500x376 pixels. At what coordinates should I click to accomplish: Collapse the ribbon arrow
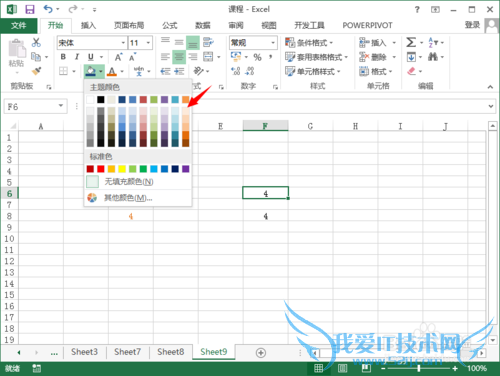[490, 87]
